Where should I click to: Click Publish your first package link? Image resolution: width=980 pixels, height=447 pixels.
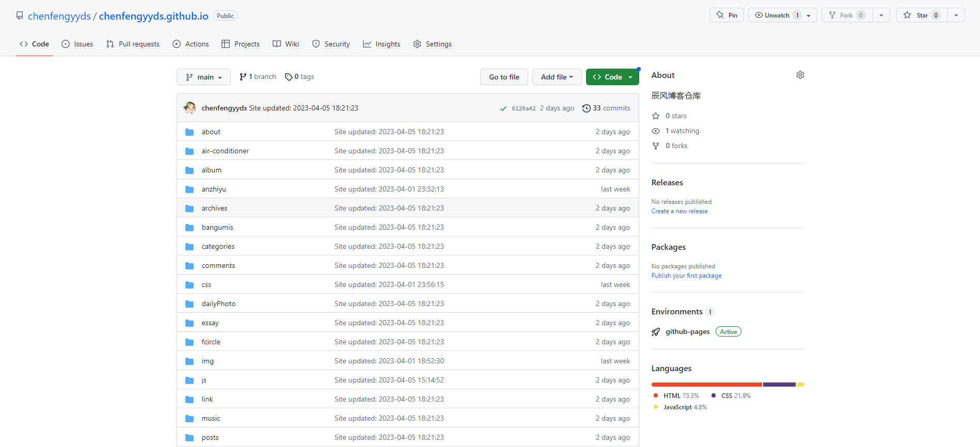686,276
